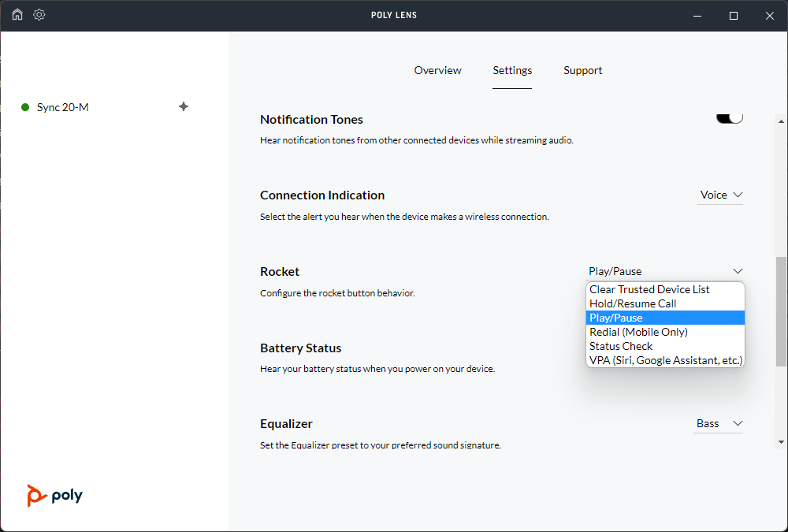Image resolution: width=788 pixels, height=532 pixels.
Task: Click the green status dot for Sync 20-M
Action: [x=25, y=107]
